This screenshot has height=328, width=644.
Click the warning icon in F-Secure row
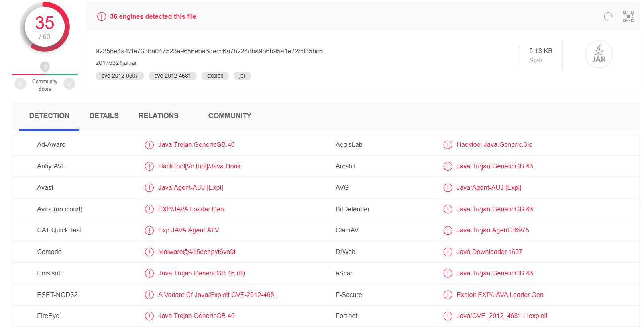point(448,295)
